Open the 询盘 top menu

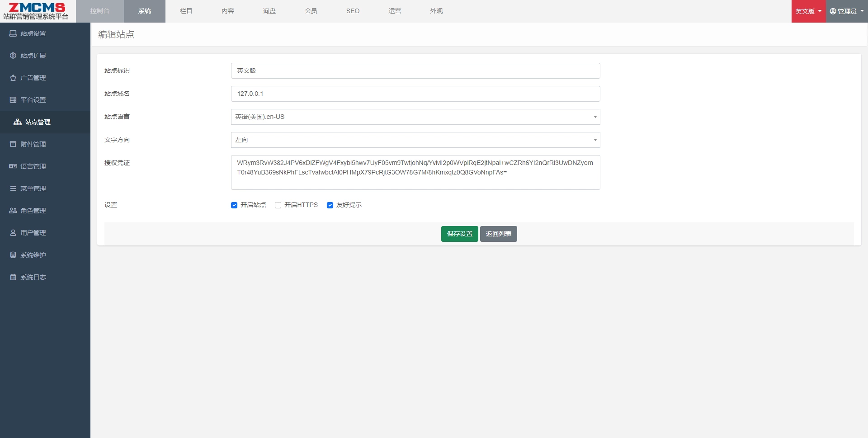[269, 11]
